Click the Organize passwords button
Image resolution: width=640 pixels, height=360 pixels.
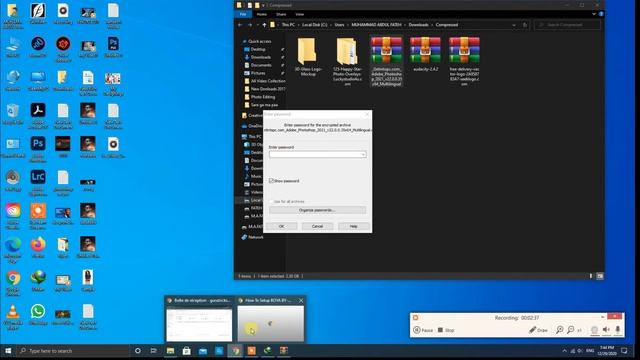point(317,210)
